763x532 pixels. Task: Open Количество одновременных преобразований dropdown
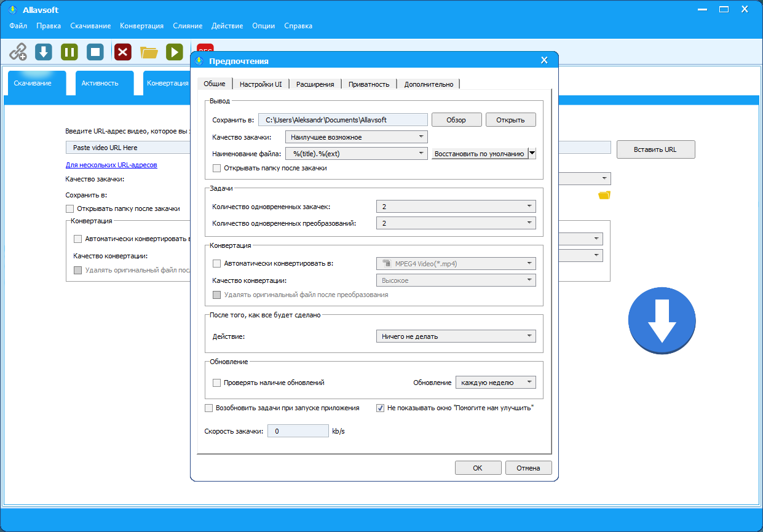[456, 223]
